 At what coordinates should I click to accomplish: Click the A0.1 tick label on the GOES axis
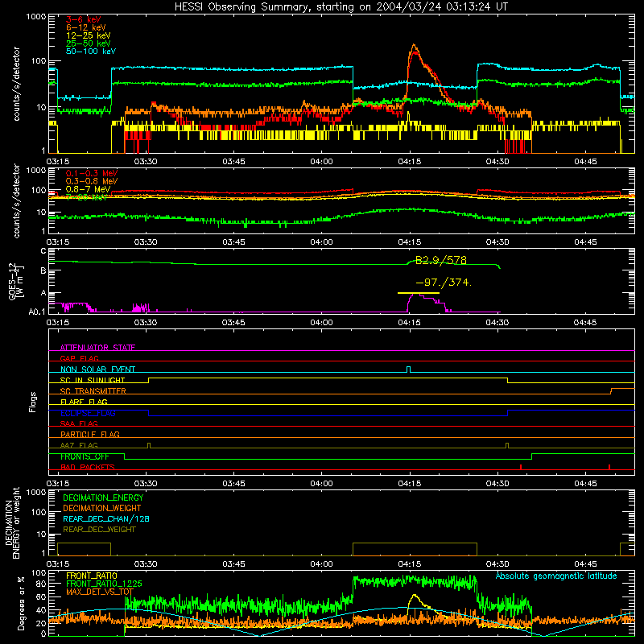pos(37,312)
